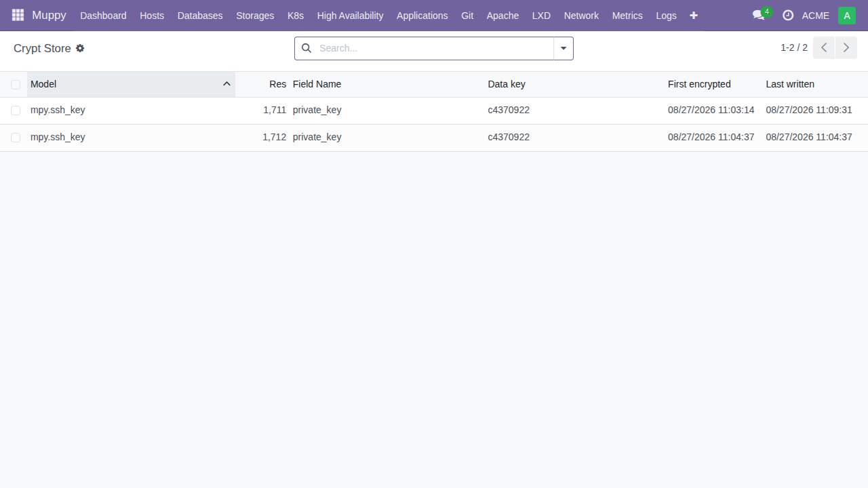This screenshot has width=868, height=488.
Task: Go to next page arrow
Action: 846,47
